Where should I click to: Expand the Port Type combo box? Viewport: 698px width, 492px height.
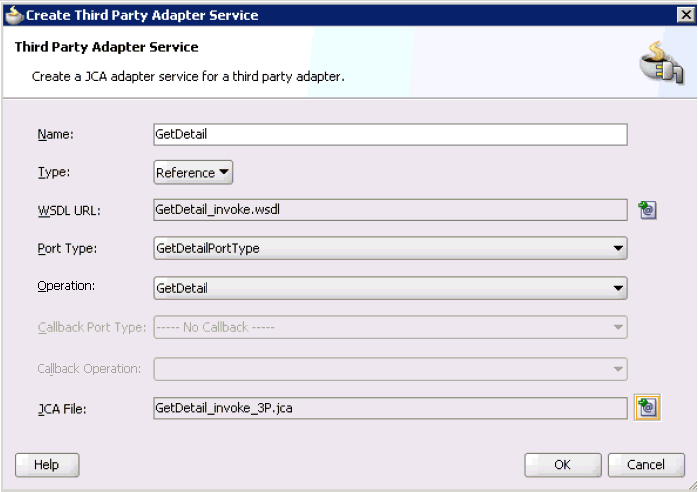[390, 248]
